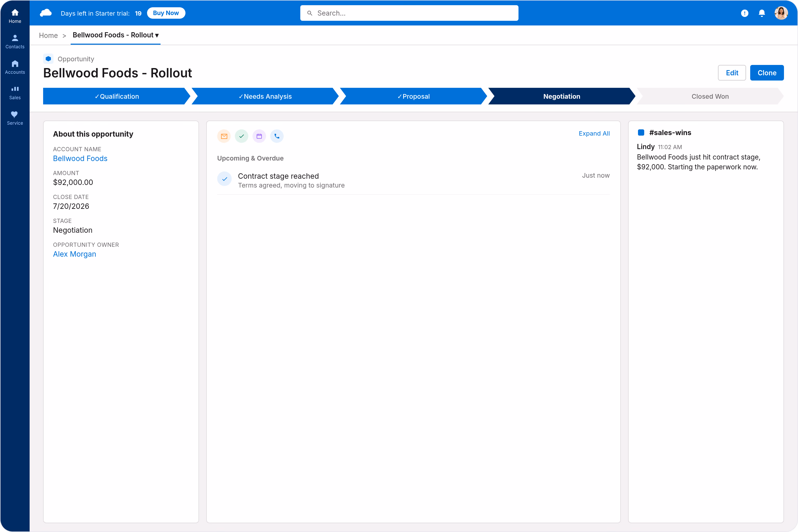Open Alex Morgan owner profile
Screen dimensions: 798x532
coord(74,254)
